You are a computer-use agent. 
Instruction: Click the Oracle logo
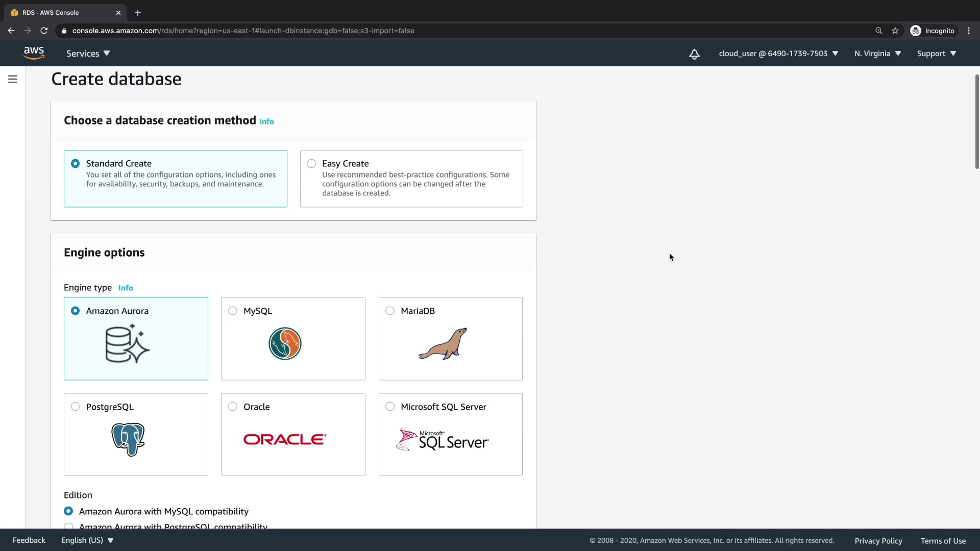[285, 439]
